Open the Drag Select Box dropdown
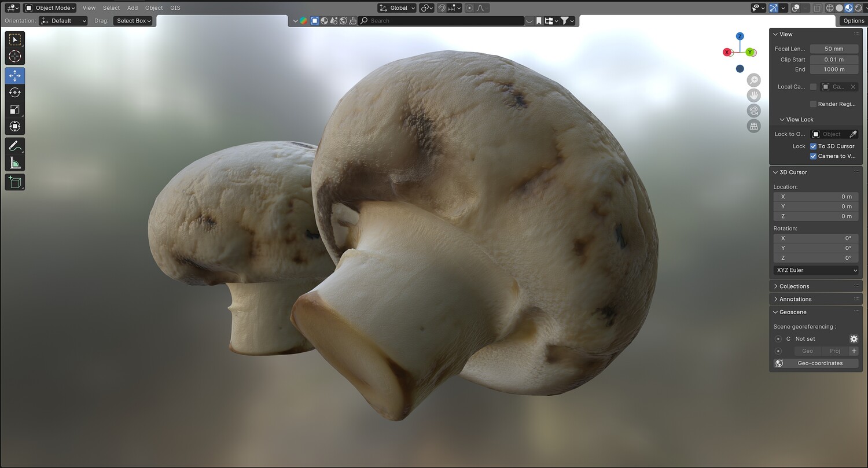The height and width of the screenshot is (468, 868). click(x=133, y=21)
